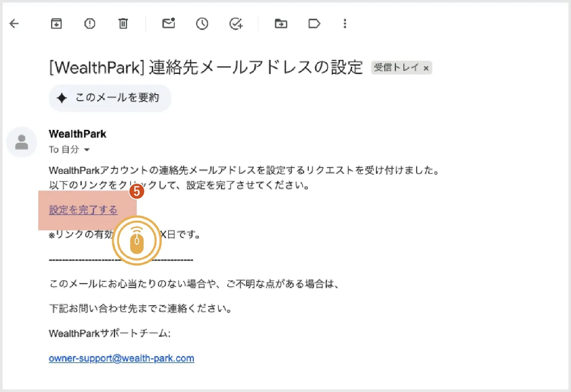Click the text WealthParkサポートチーム:
This screenshot has height=392, width=571.
click(110, 333)
